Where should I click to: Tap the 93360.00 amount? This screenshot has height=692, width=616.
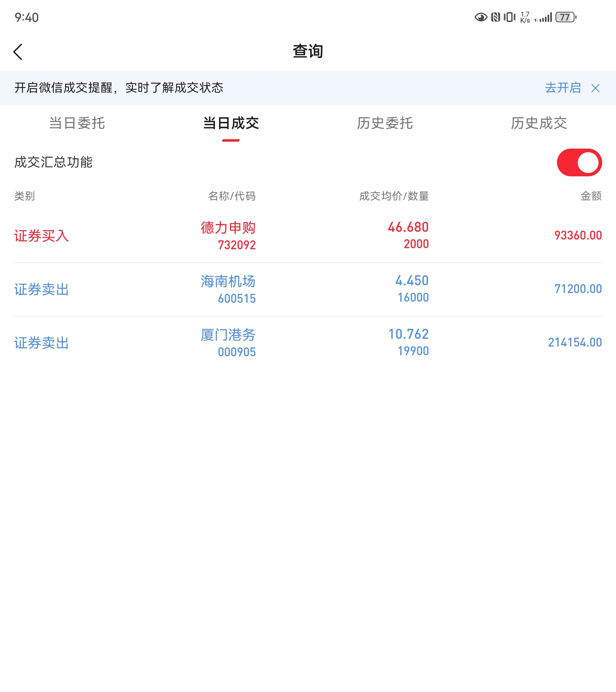pyautogui.click(x=578, y=235)
